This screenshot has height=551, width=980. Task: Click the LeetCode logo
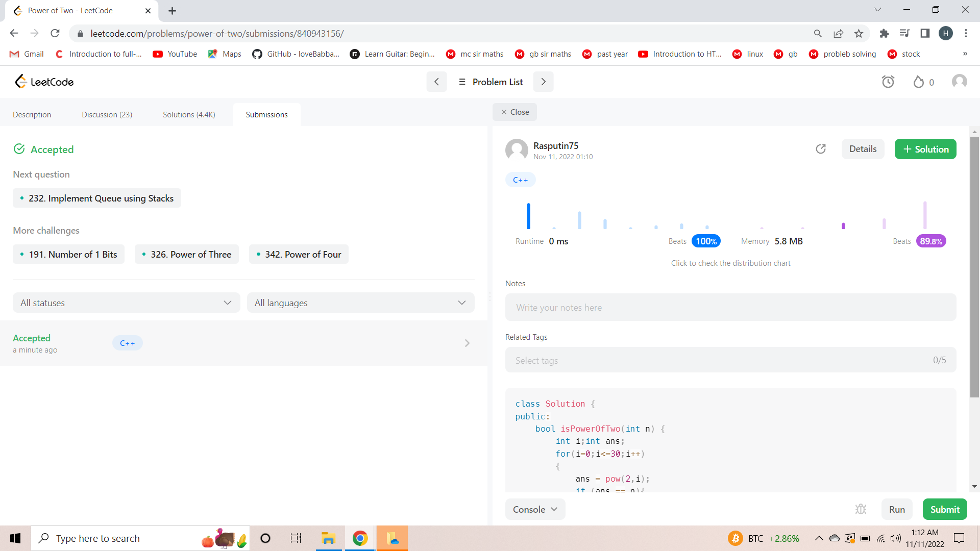pyautogui.click(x=44, y=81)
